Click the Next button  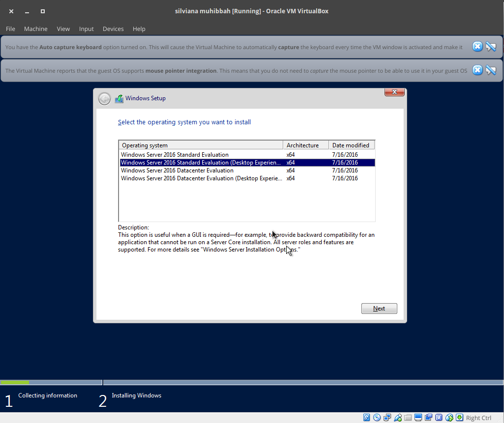tap(379, 308)
